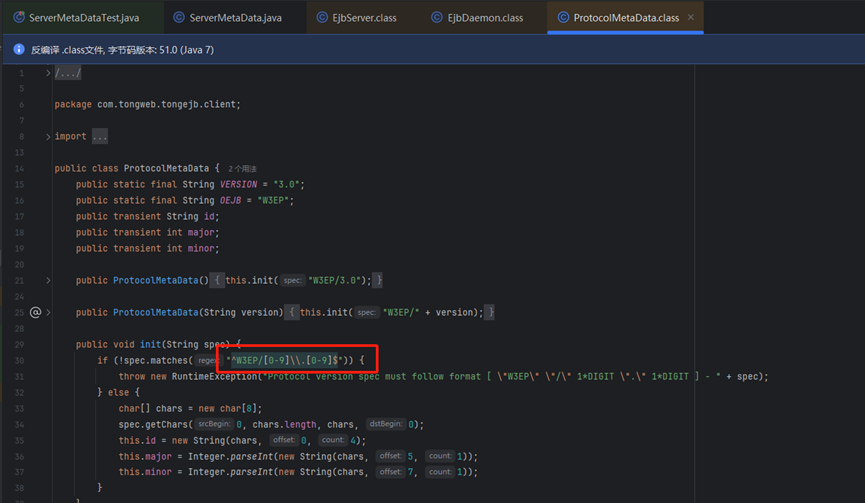Click the @ gutter icon on line 25
Image resolution: width=865 pixels, height=503 pixels.
[35, 312]
